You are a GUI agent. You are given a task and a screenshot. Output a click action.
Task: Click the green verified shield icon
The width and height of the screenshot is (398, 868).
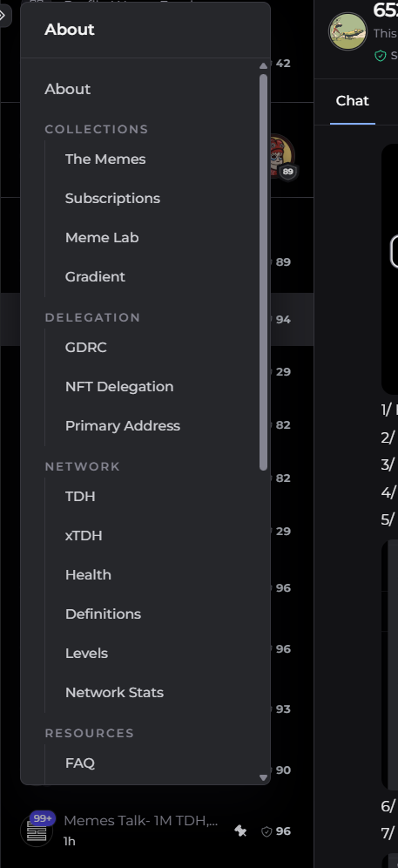click(381, 56)
